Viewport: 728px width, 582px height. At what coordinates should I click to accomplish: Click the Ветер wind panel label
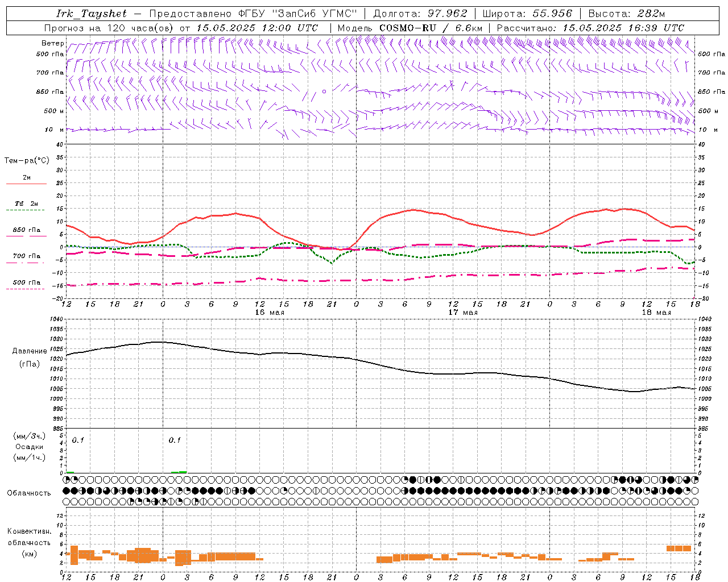(52, 43)
